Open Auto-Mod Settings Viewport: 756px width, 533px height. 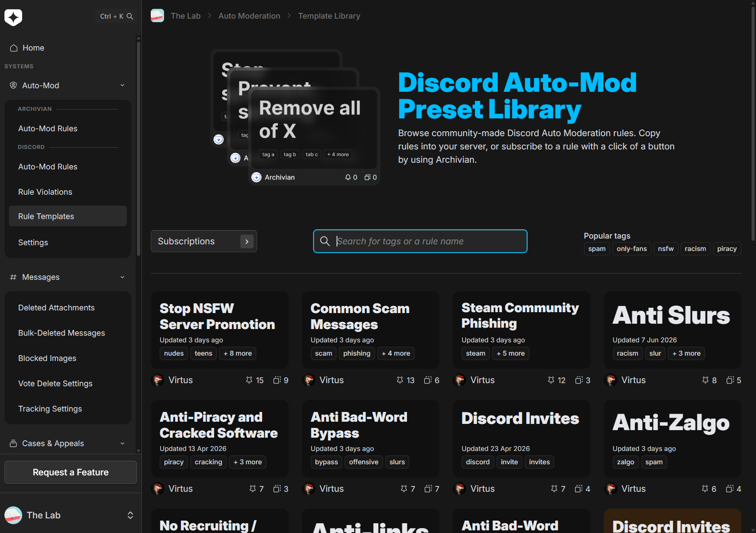coord(68,243)
